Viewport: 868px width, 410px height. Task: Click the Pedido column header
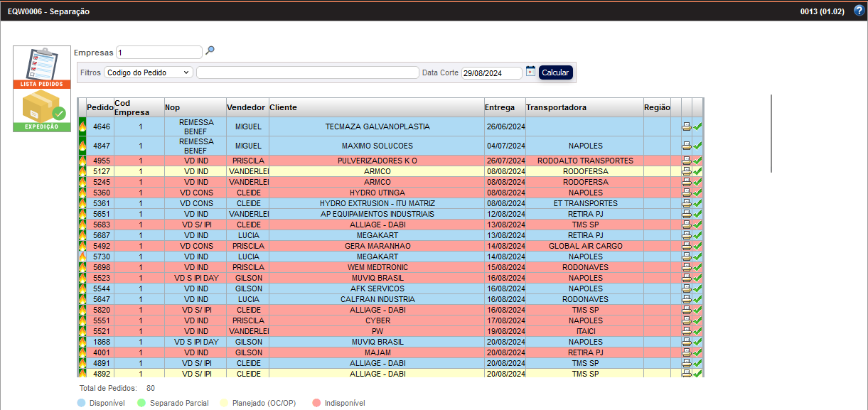pyautogui.click(x=100, y=107)
